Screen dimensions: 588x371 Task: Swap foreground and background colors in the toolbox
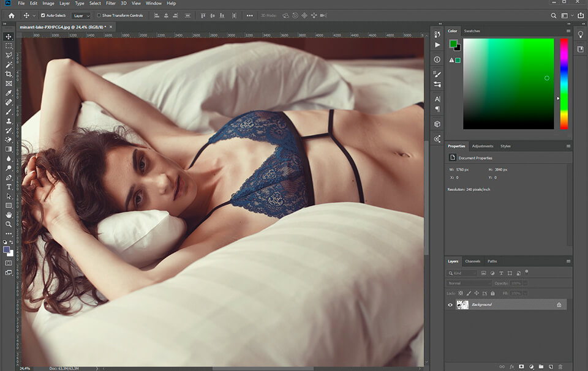[11, 242]
